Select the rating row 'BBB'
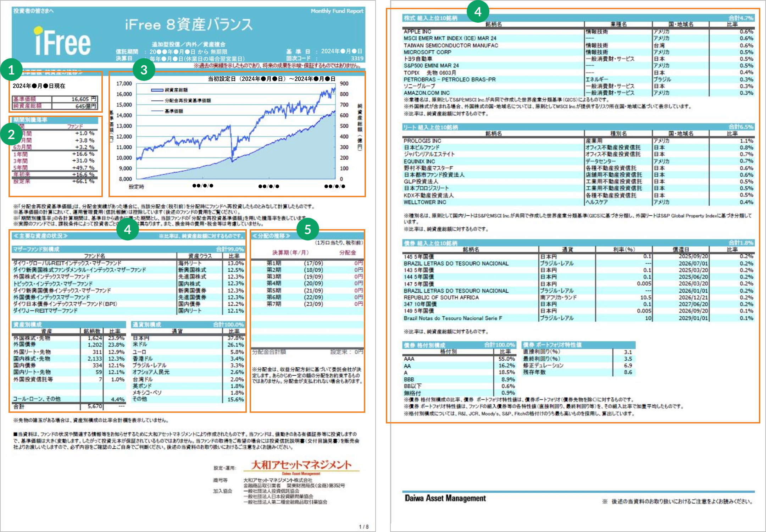The height and width of the screenshot is (532, 766). click(x=459, y=379)
